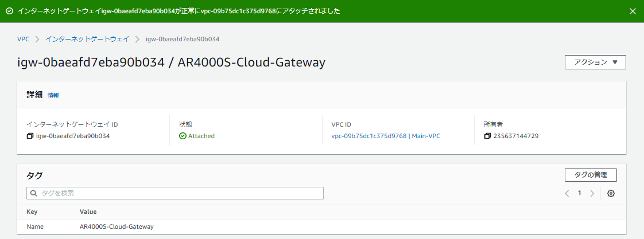Navigate to インターネットゲートウェイ breadcrumb
The height and width of the screenshot is (239, 644).
87,39
